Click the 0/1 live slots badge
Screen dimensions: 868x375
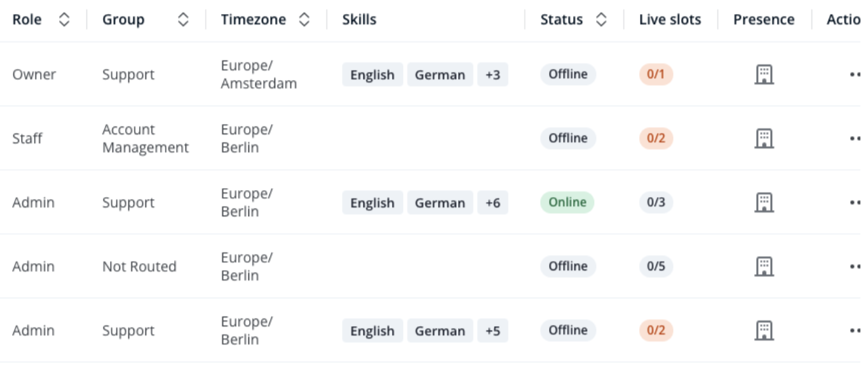(656, 74)
